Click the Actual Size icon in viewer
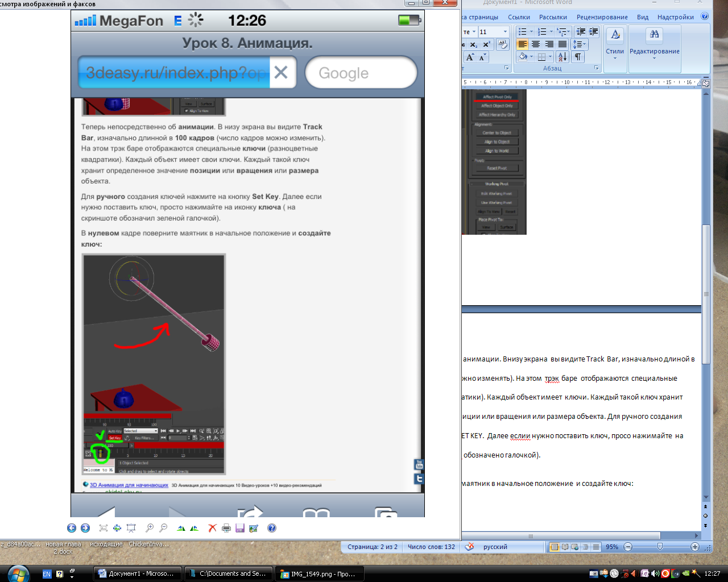The width and height of the screenshot is (728, 582). 117,528
